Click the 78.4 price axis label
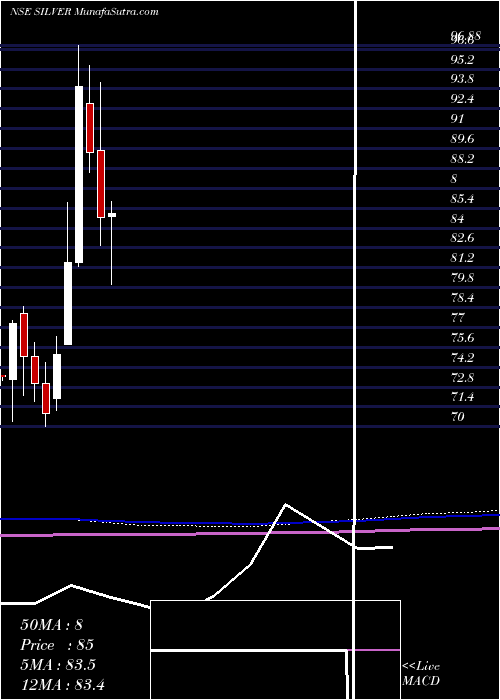The width and height of the screenshot is (500, 700). (462, 297)
